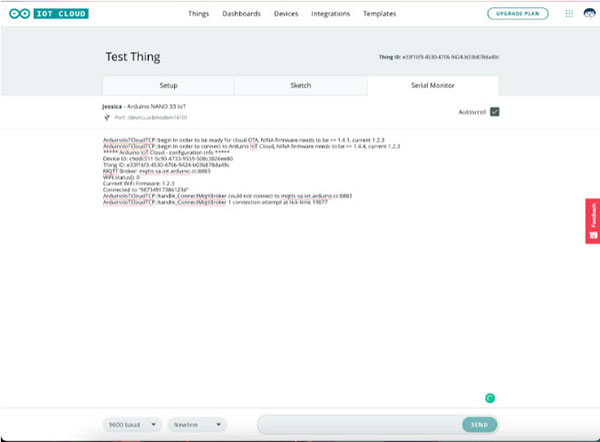
Task: Open the apps grid menu icon
Action: [569, 14]
